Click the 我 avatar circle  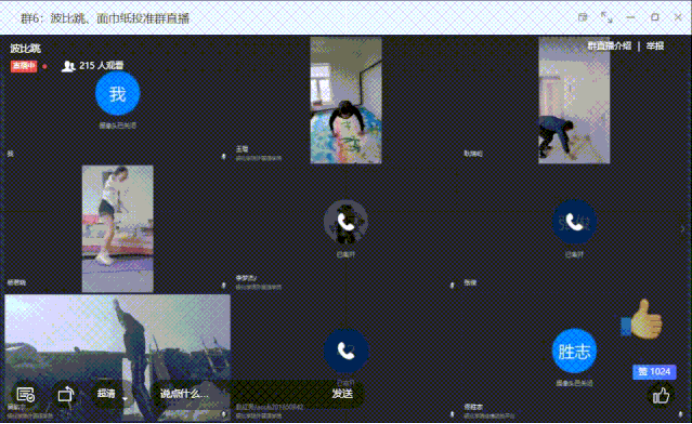[x=117, y=94]
